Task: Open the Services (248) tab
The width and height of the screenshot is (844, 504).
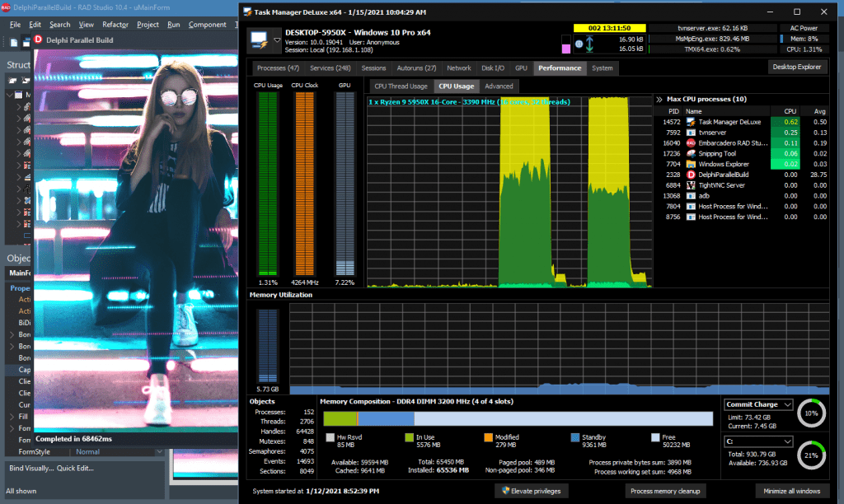Action: point(330,68)
